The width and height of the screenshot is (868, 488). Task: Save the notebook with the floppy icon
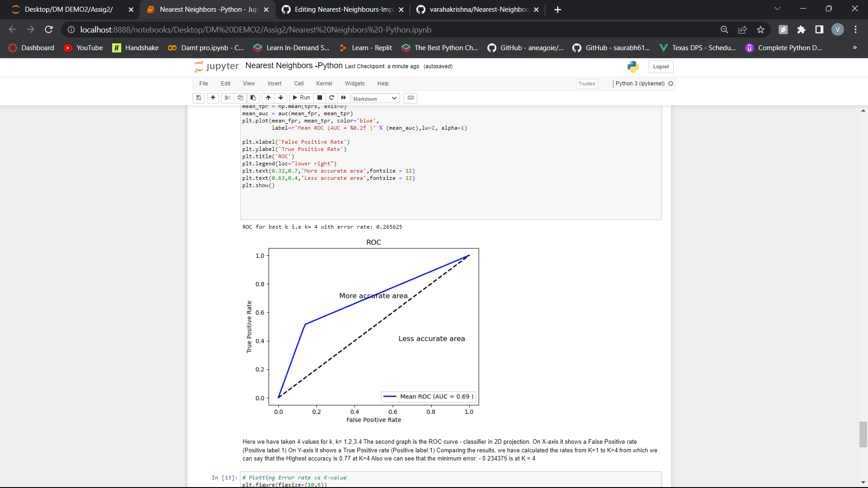point(198,98)
